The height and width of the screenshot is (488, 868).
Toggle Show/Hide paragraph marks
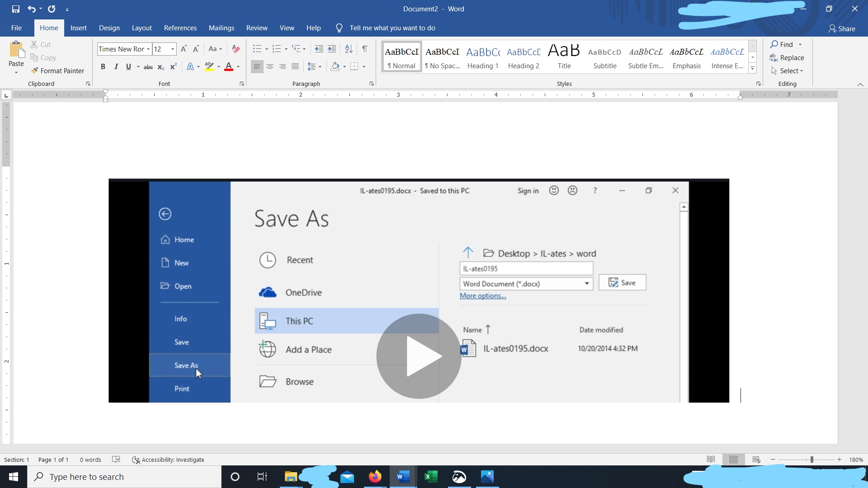(x=364, y=49)
